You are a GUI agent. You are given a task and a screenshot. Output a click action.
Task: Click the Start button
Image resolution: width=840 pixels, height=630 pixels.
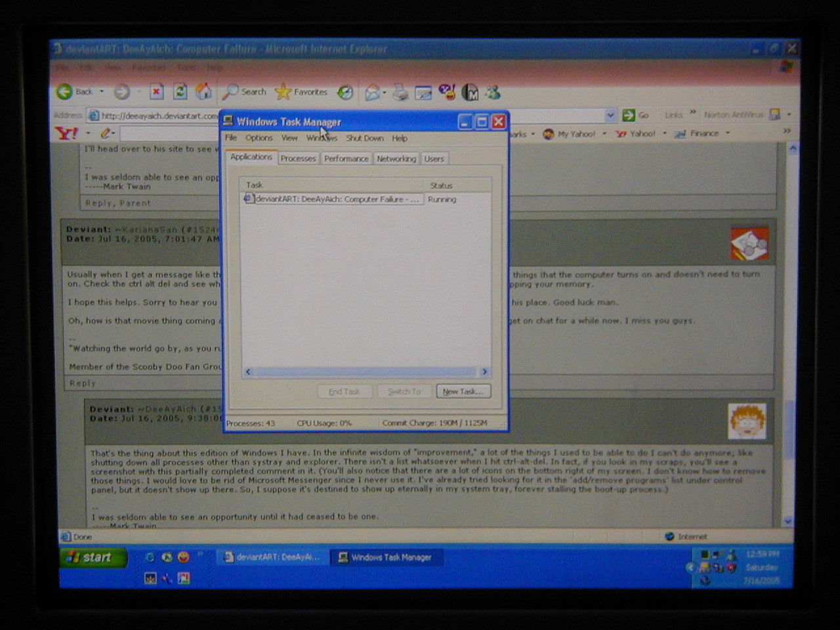click(93, 558)
